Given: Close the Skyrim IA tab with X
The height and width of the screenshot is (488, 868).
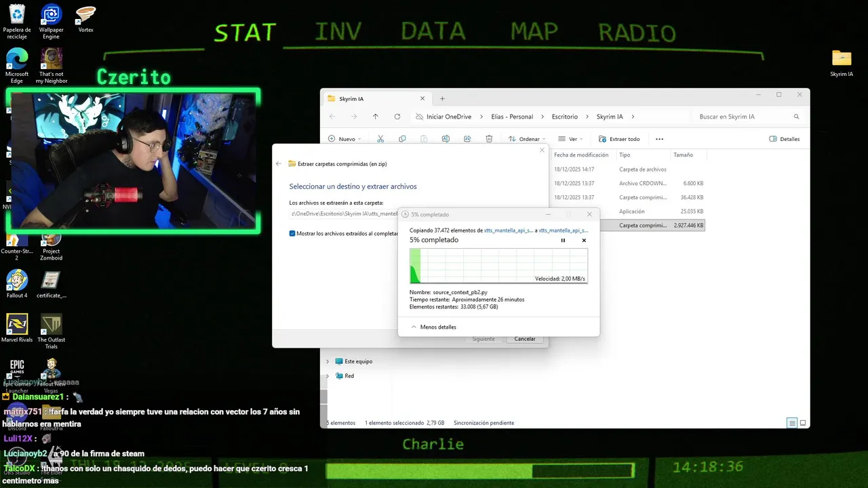Looking at the screenshot, I should coord(422,98).
